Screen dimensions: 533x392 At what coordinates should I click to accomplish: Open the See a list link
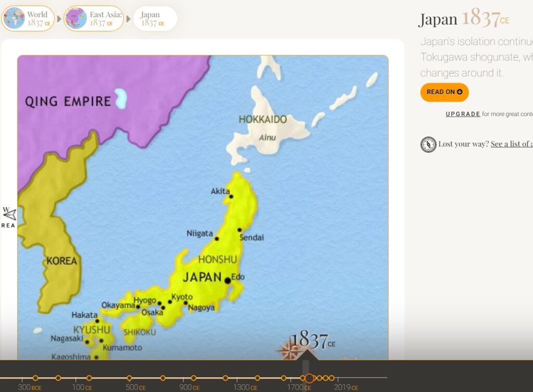(511, 144)
